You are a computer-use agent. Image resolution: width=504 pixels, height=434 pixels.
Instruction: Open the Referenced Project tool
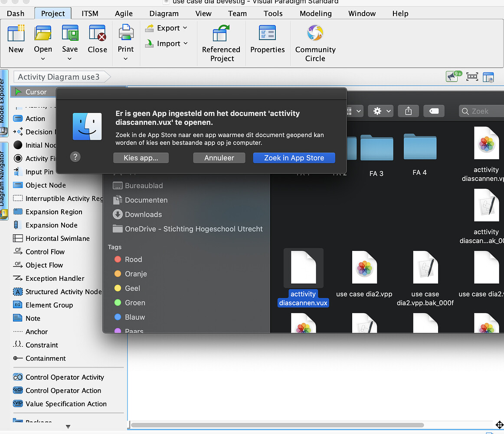221,43
